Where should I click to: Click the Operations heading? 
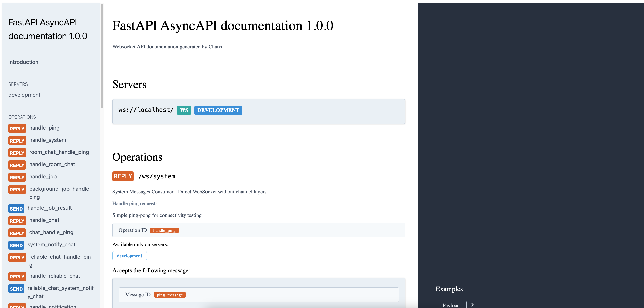[x=137, y=157]
